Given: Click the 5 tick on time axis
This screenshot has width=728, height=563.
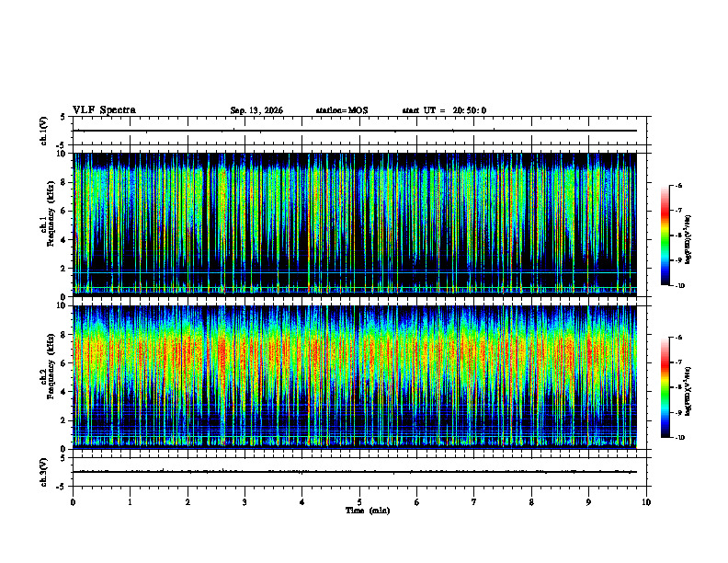Looking at the screenshot, I should pyautogui.click(x=359, y=502).
